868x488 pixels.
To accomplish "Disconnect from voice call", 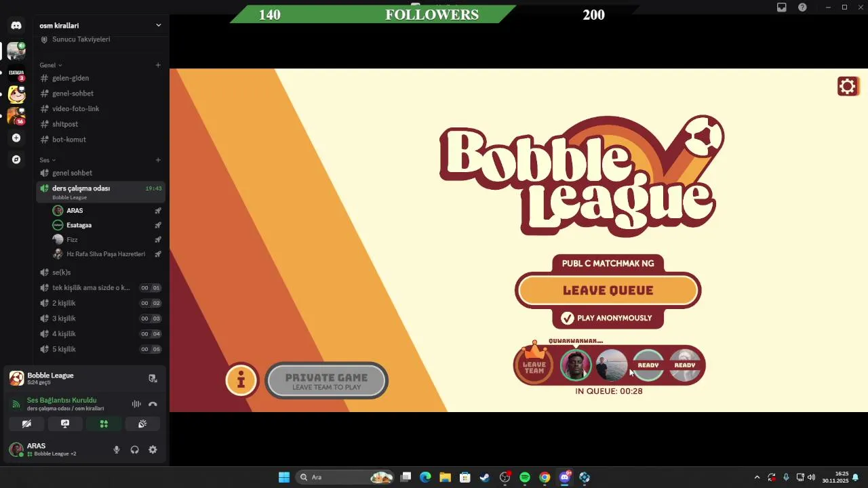I will [153, 404].
